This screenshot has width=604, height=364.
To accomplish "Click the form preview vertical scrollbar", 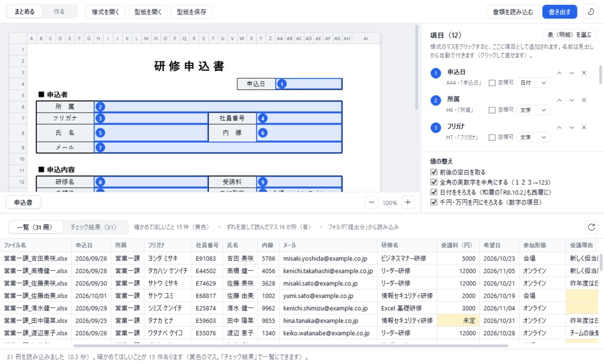I will 416,68.
